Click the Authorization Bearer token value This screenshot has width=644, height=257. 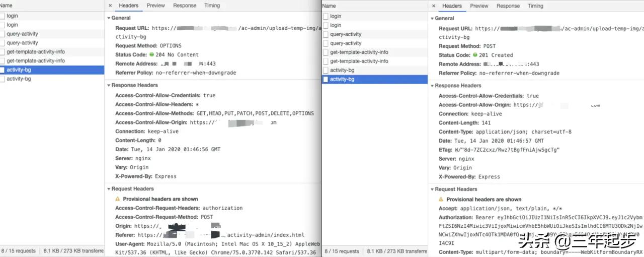coord(541,230)
